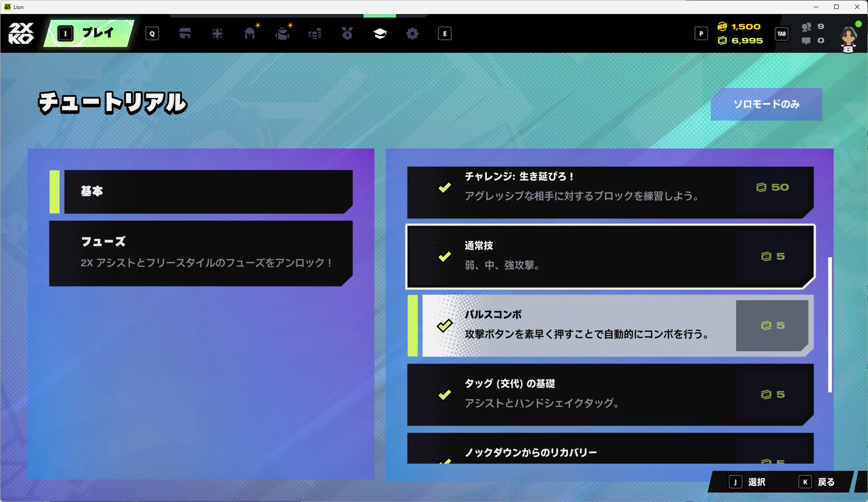The image size is (868, 502).
Task: Open チャレンジ: 生き延びろ！ lesson
Action: click(x=611, y=193)
